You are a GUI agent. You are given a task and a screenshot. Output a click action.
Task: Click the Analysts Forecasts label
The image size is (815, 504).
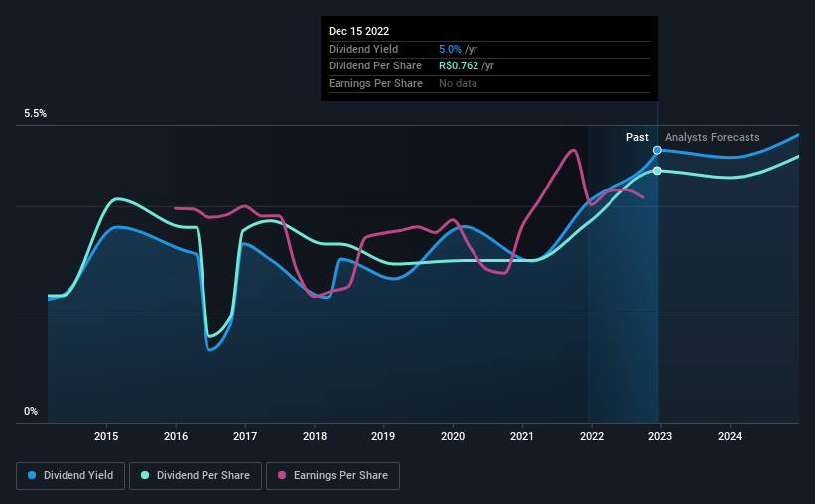[712, 137]
